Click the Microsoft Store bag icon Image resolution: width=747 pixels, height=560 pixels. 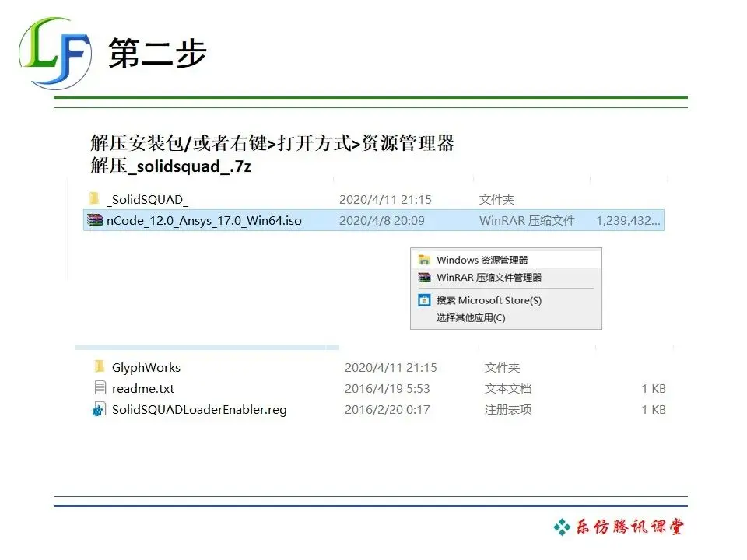[424, 300]
